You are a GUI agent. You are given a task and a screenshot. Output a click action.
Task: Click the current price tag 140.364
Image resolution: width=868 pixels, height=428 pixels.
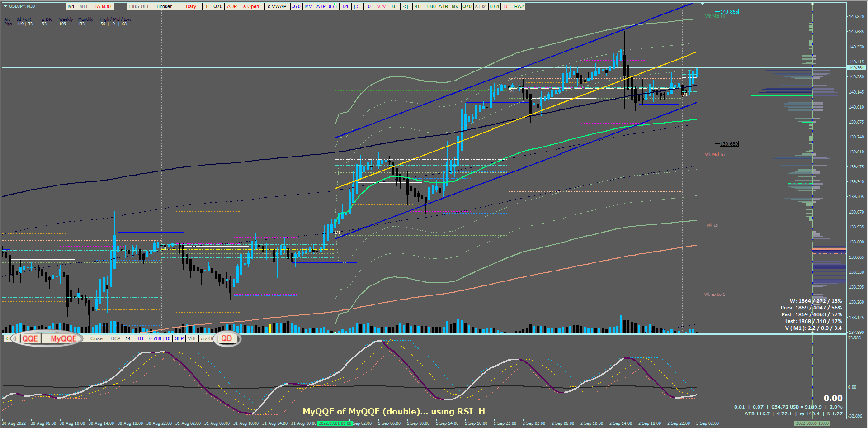(856, 67)
